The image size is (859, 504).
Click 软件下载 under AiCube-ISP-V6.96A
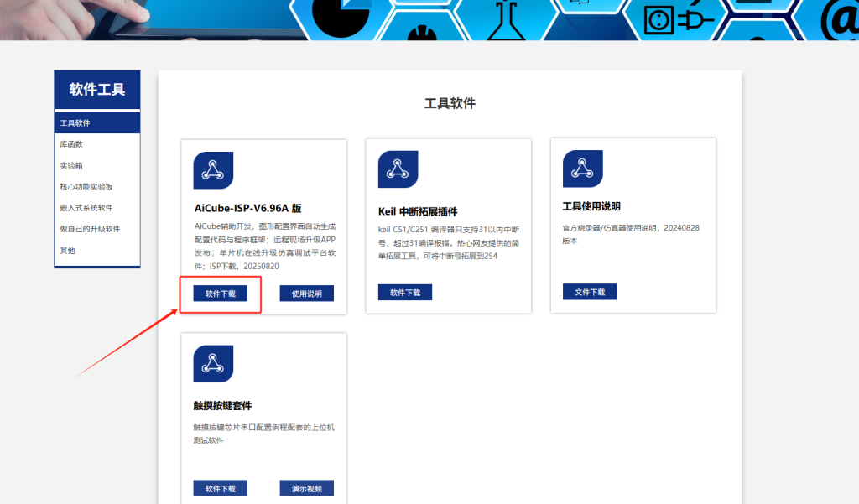(220, 293)
